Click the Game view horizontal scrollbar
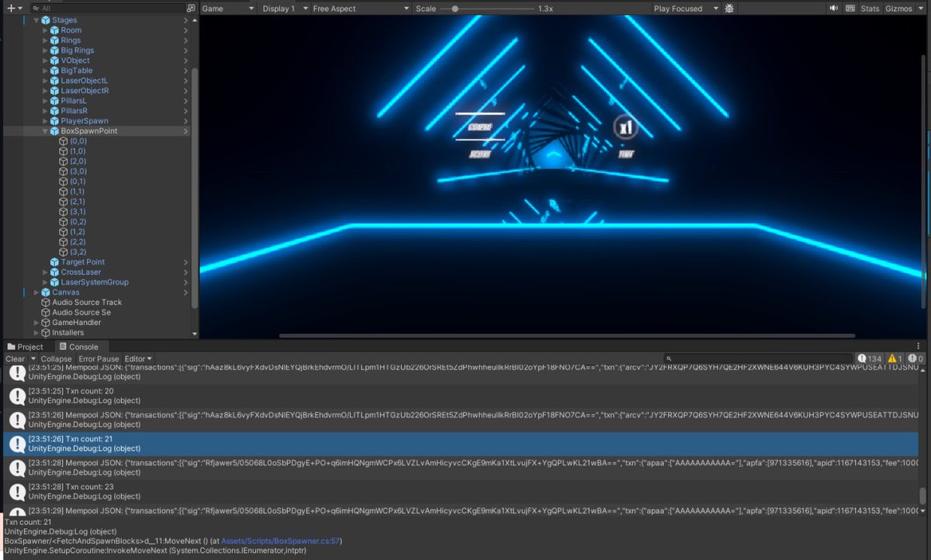 566,336
